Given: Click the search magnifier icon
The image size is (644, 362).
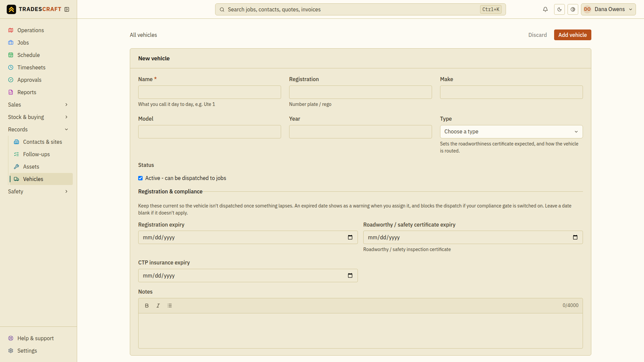Looking at the screenshot, I should 222,9.
